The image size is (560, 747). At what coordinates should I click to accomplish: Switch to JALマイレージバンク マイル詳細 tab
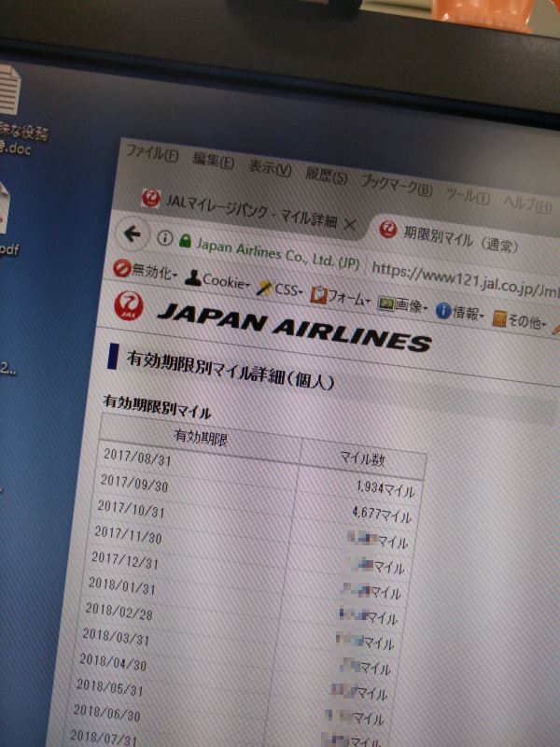pyautogui.click(x=251, y=209)
